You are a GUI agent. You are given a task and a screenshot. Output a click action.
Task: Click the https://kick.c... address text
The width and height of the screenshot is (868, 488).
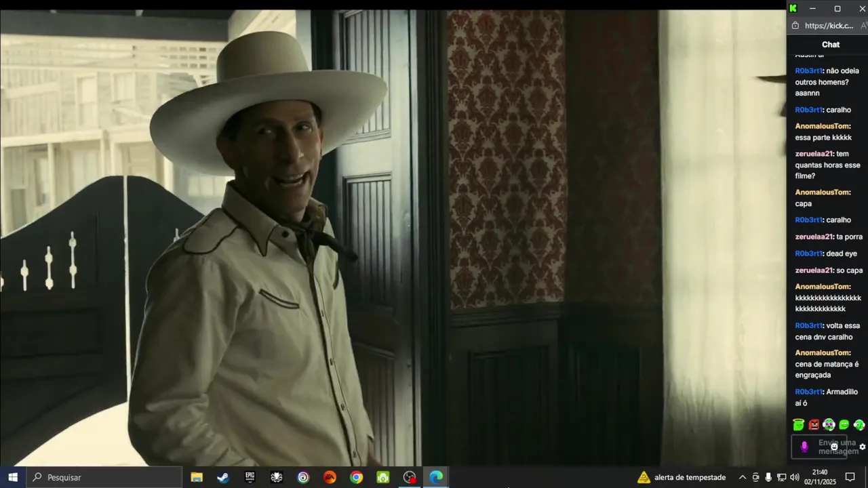click(x=829, y=26)
